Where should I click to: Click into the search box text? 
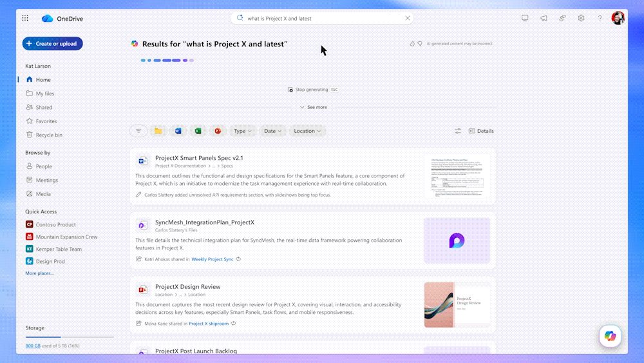pos(279,19)
